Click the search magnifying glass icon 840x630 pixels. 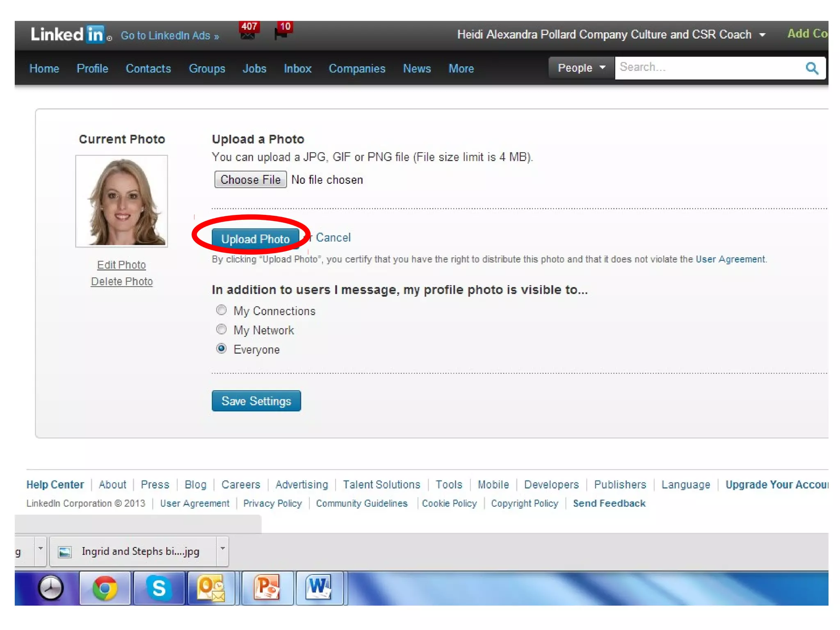coord(812,68)
